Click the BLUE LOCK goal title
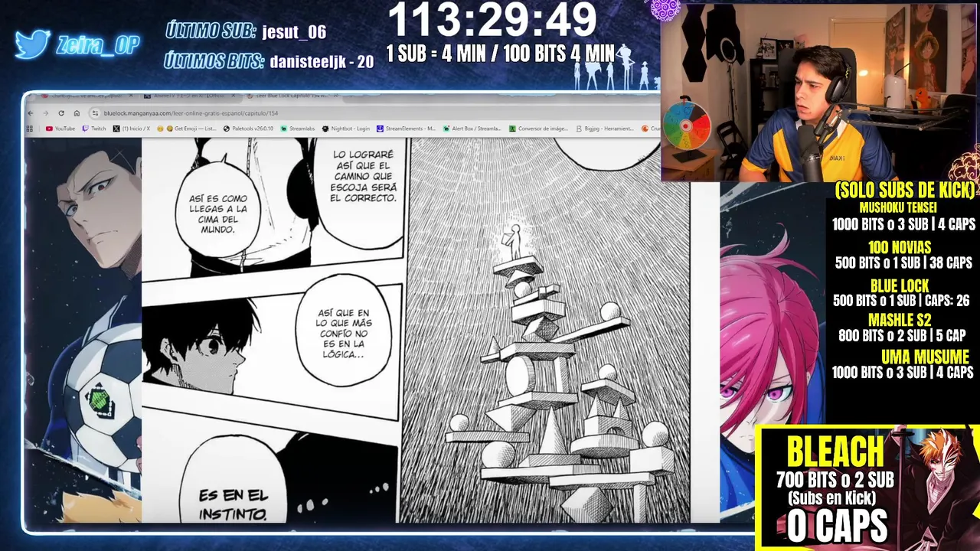Viewport: 980px width, 551px height. [899, 286]
